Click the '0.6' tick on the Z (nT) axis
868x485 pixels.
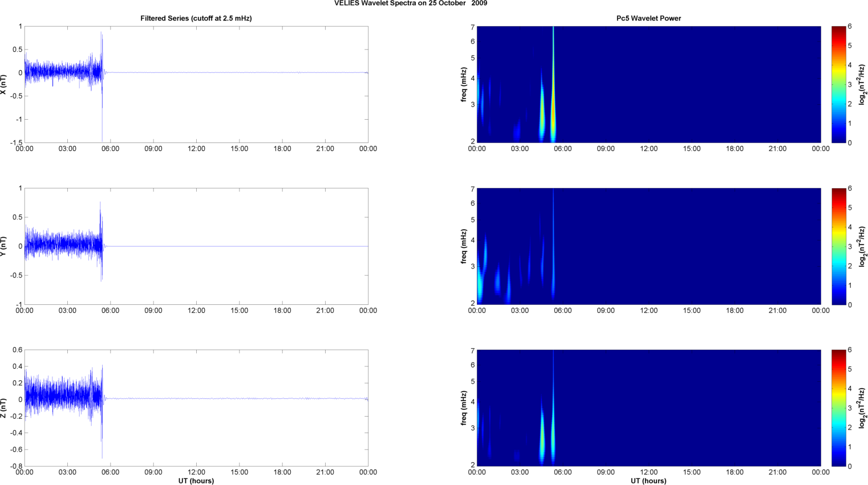click(18, 350)
